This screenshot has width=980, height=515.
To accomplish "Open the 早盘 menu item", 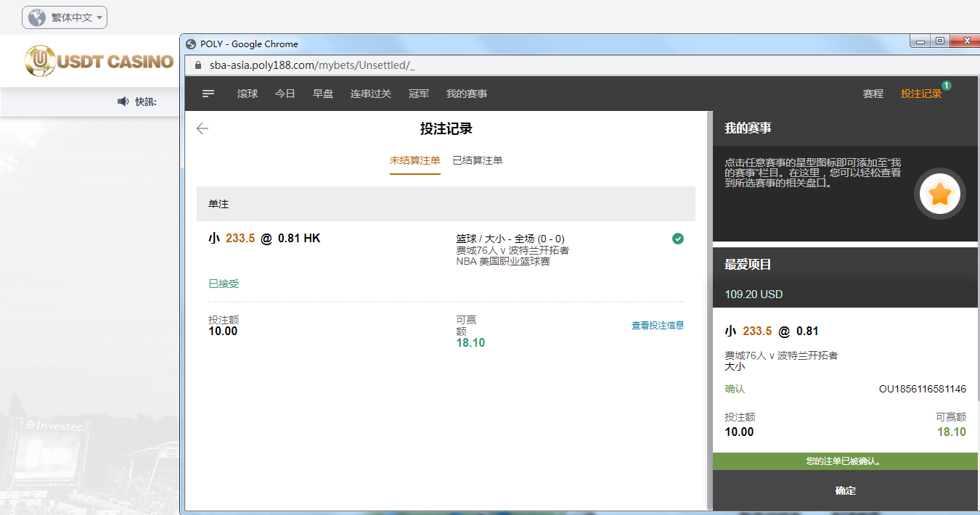I will tap(323, 94).
